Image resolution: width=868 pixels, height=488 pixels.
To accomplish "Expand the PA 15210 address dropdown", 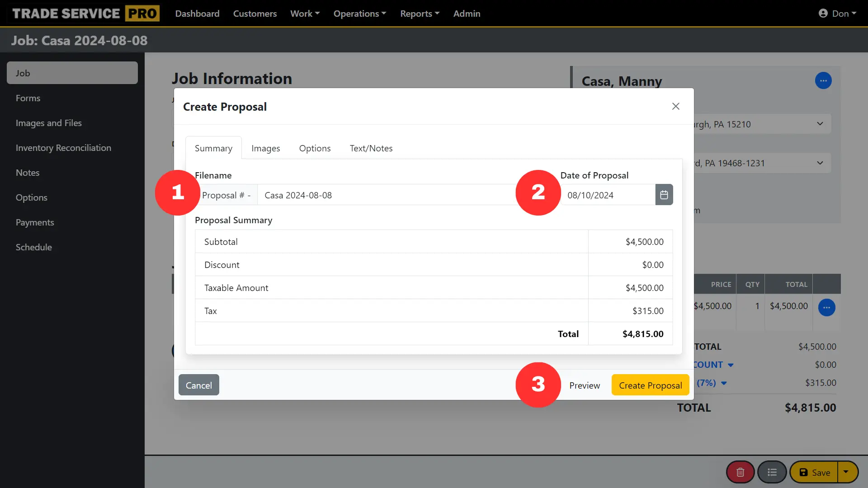I will point(820,123).
